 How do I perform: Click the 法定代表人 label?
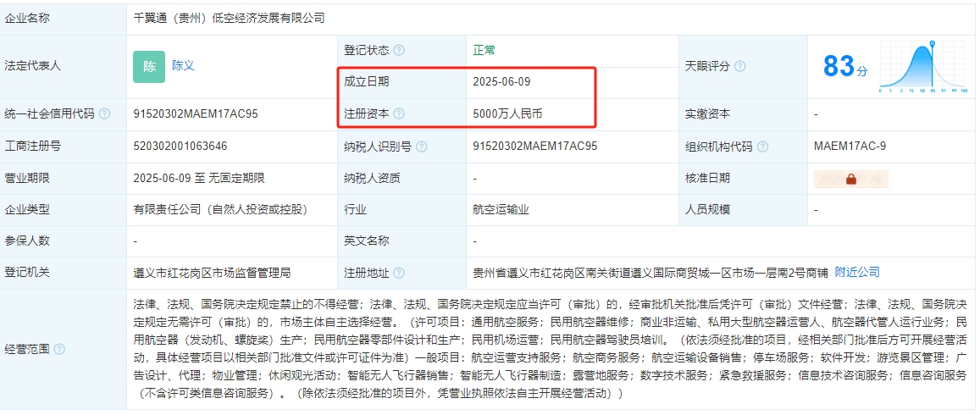[32, 65]
